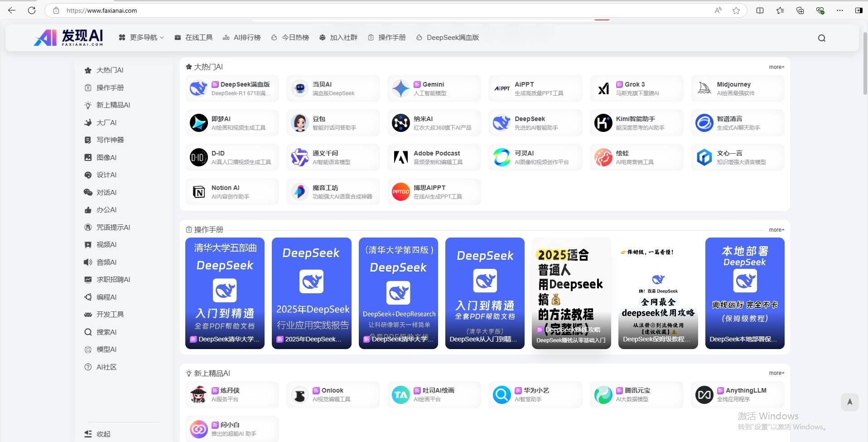Open the 吐司AI绘画 card
Image resolution: width=868 pixels, height=442 pixels.
434,394
